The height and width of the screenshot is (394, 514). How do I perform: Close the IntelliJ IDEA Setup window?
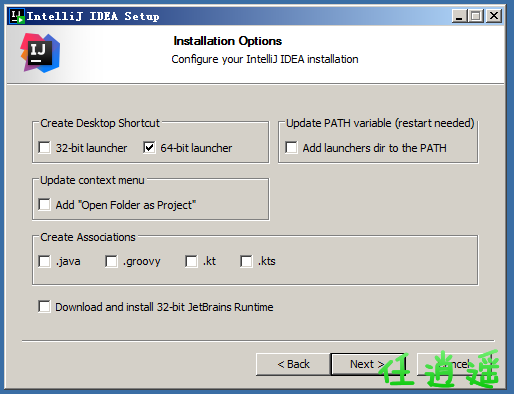tap(494, 16)
